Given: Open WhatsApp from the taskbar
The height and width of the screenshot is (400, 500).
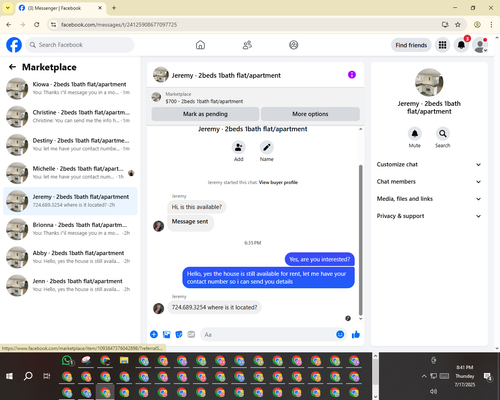Looking at the screenshot, I should tap(67, 361).
